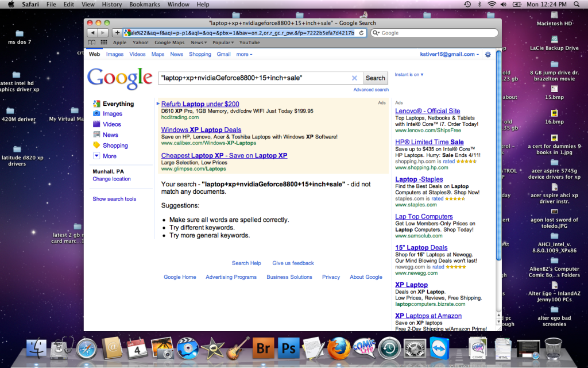Open 'Windows XP Laptop Deals' ad link

pyautogui.click(x=202, y=130)
